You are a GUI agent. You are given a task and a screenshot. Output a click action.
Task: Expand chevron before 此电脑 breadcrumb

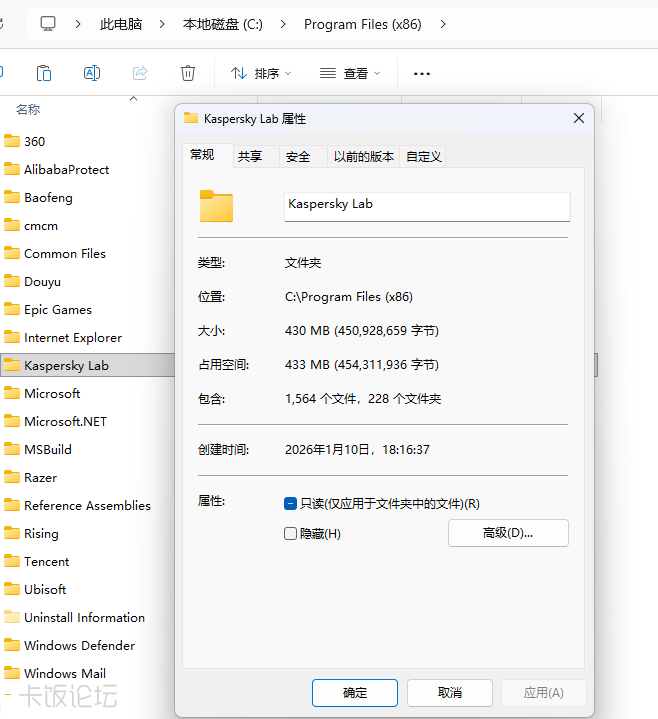78,24
